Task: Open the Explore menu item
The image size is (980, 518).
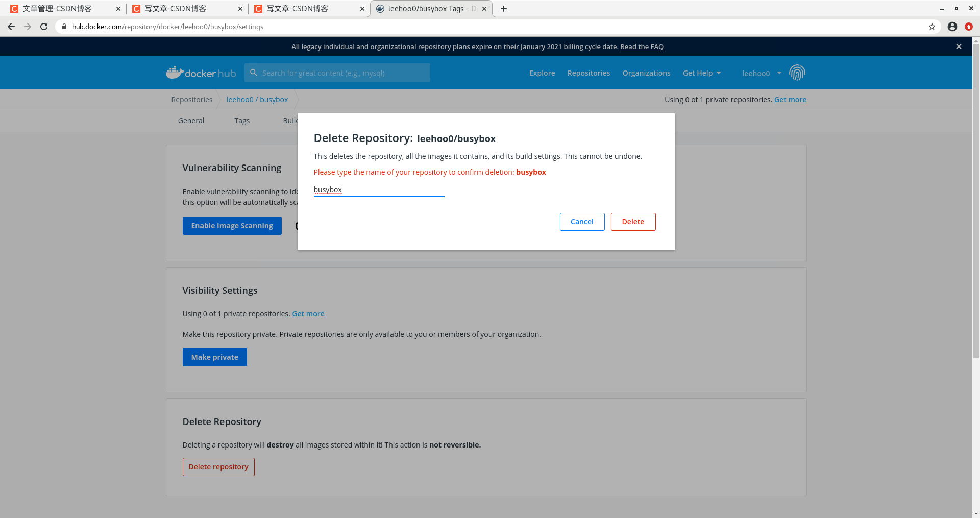Action: tap(542, 73)
